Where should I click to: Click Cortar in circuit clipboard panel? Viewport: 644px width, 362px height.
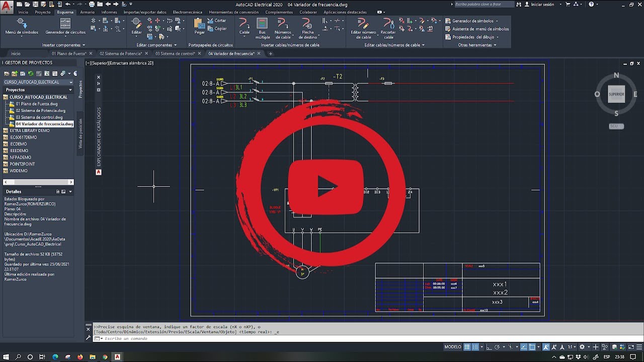point(217,21)
